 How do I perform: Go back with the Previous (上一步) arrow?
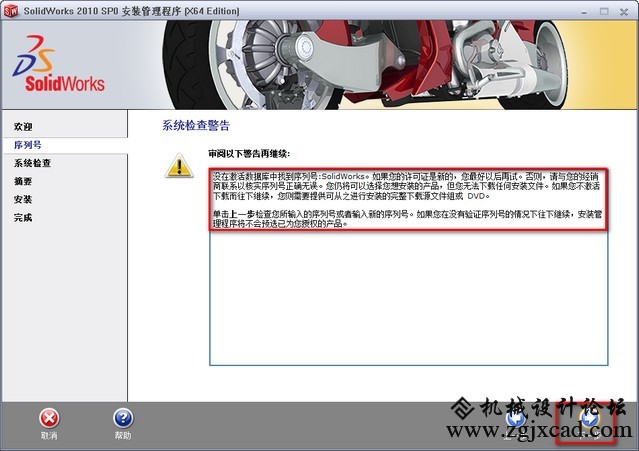(x=516, y=419)
